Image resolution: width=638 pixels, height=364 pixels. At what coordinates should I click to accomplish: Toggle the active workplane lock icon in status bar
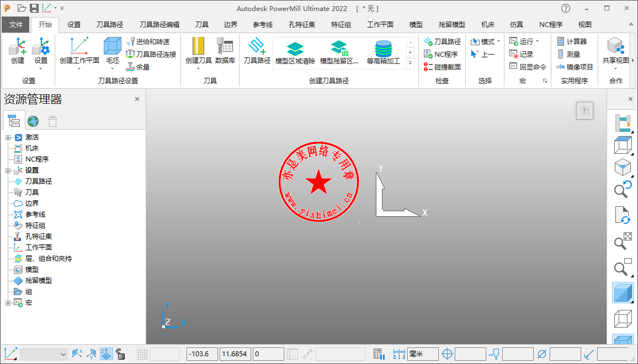tap(120, 354)
